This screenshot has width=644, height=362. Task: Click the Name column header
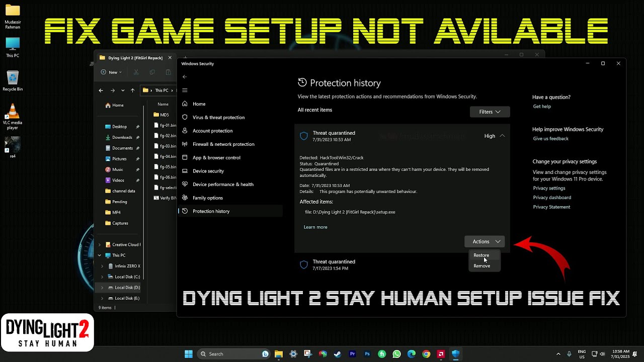pyautogui.click(x=163, y=104)
